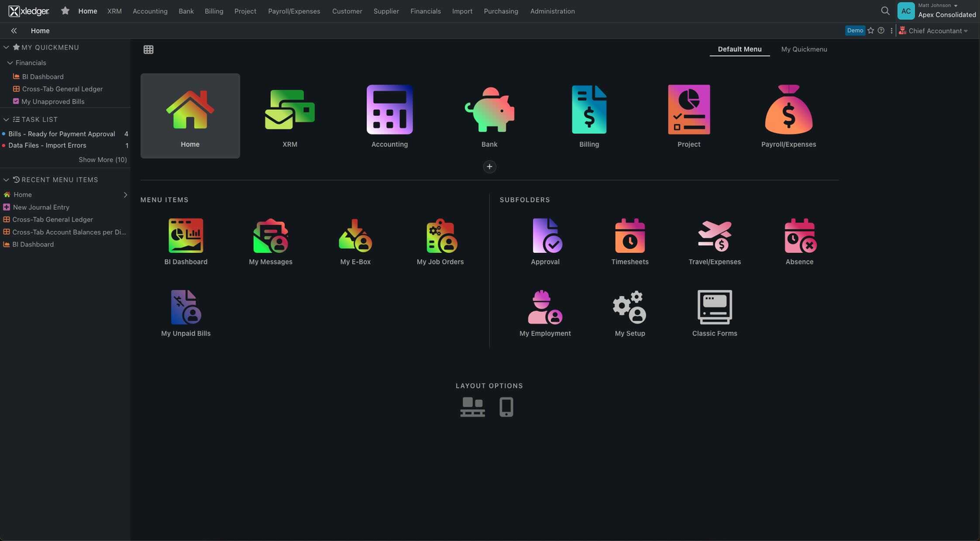Viewport: 980px width, 541px height.
Task: Open the Accounting menu in top bar
Action: pyautogui.click(x=150, y=11)
